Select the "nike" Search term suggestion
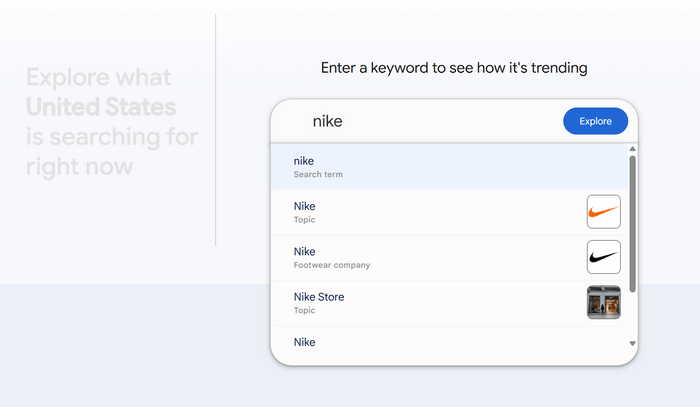The width and height of the screenshot is (700, 407). tap(449, 167)
